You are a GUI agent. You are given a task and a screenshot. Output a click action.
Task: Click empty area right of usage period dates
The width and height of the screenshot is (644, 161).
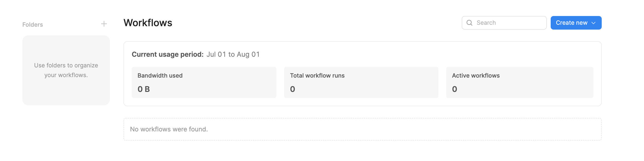[x=425, y=54]
